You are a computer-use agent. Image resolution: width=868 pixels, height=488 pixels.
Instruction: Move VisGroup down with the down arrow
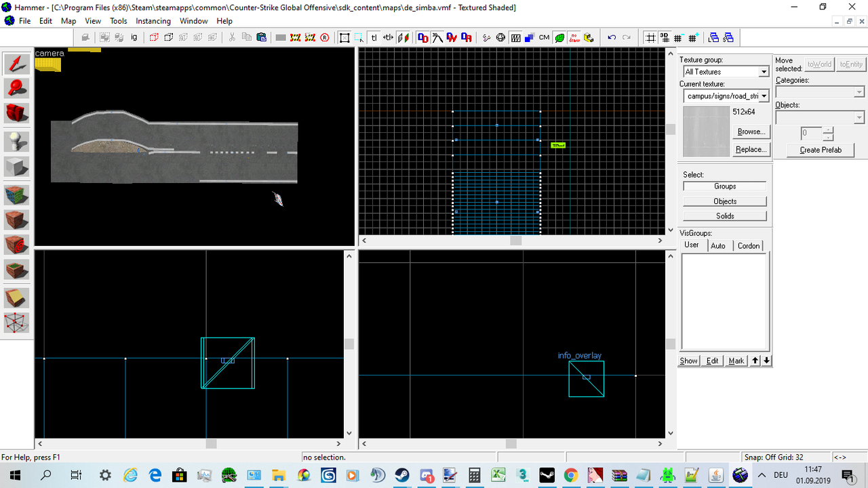pyautogui.click(x=766, y=361)
